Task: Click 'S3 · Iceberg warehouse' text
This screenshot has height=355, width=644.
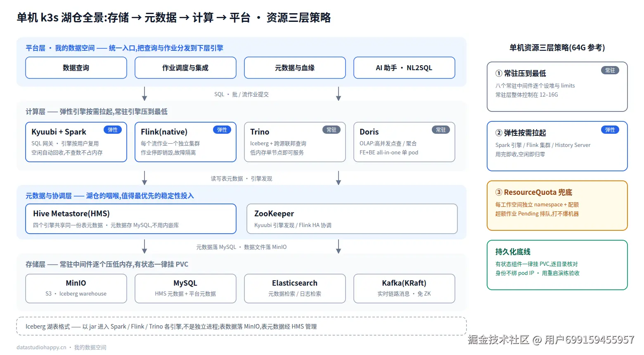Action: click(76, 294)
